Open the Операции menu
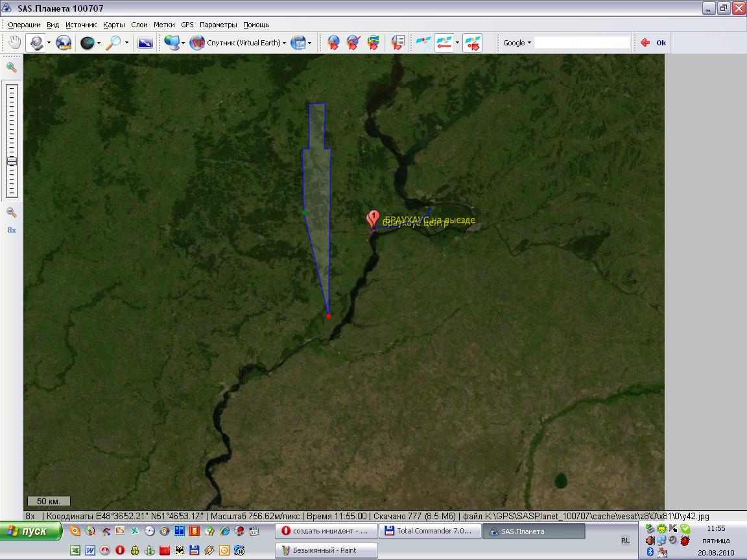The image size is (747, 560). tap(24, 25)
